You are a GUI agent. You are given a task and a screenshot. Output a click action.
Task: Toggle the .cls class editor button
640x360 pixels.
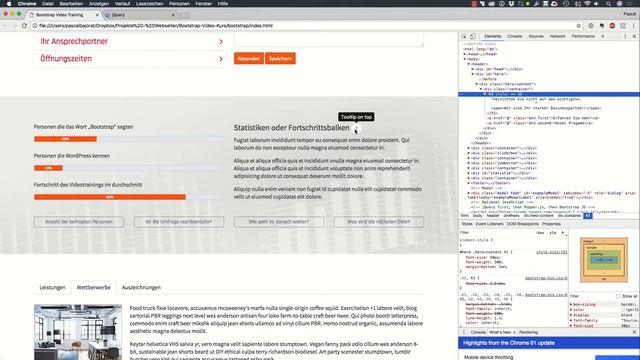(552, 233)
